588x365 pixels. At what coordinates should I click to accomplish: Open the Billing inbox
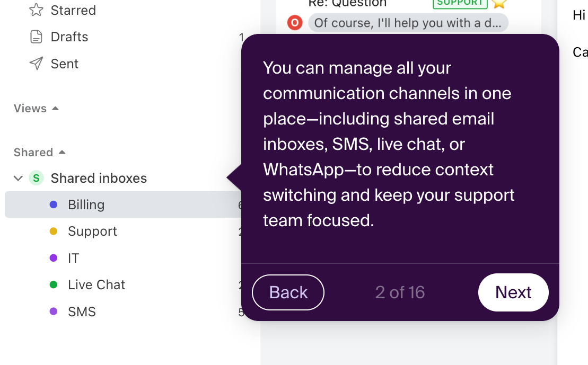coord(86,205)
